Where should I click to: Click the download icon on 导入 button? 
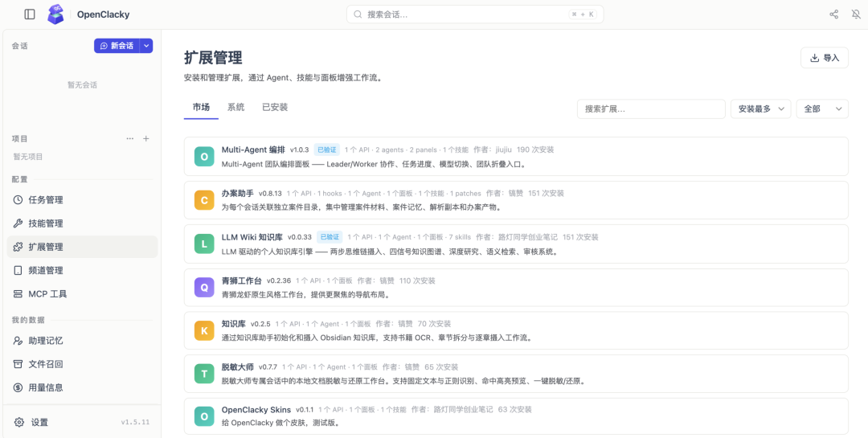[814, 58]
